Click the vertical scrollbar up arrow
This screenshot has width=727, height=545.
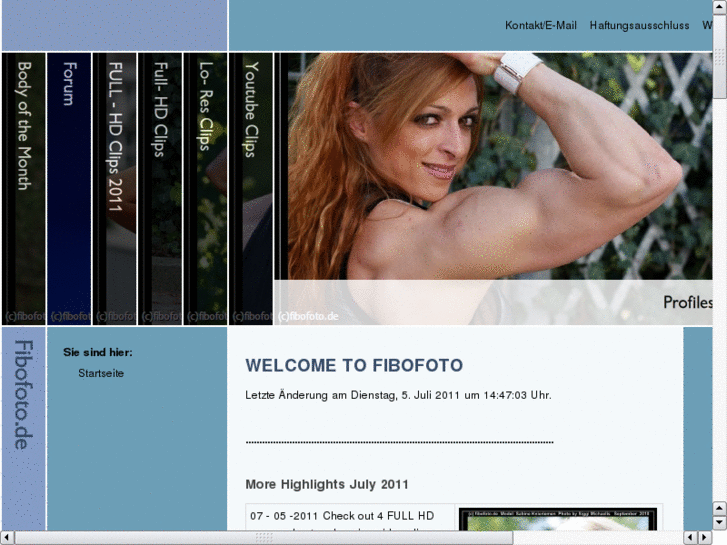[x=720, y=6]
